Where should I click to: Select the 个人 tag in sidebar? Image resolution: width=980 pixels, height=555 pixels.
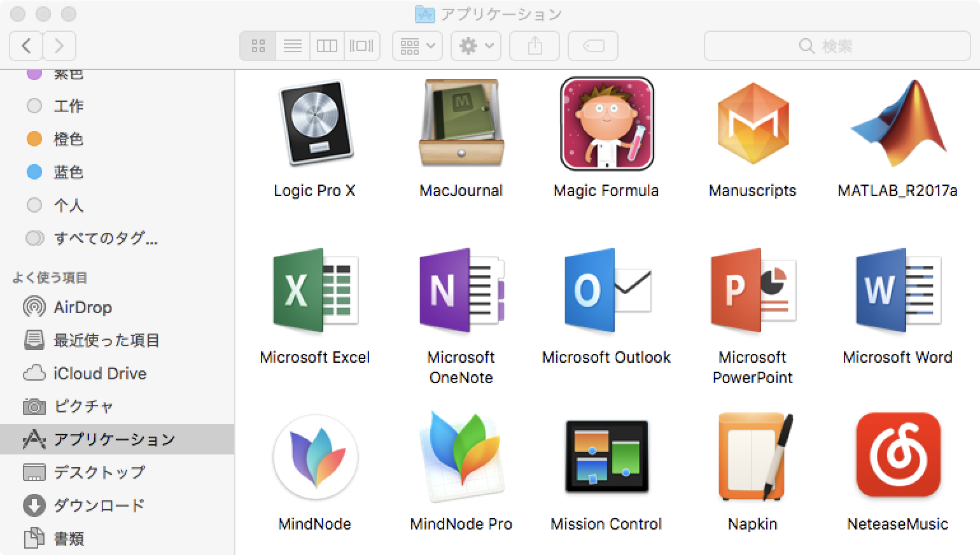[117, 205]
